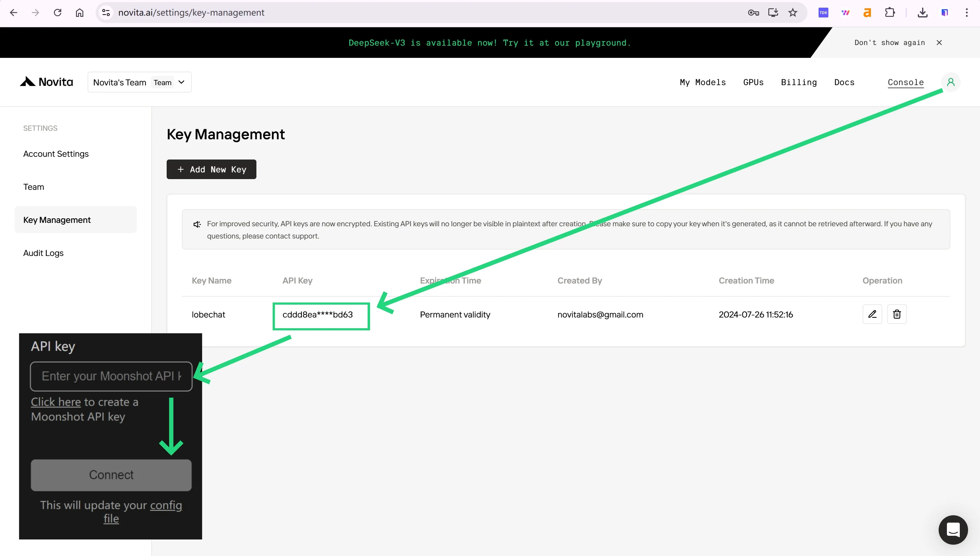Reload the page
The image size is (980, 556).
(x=58, y=13)
